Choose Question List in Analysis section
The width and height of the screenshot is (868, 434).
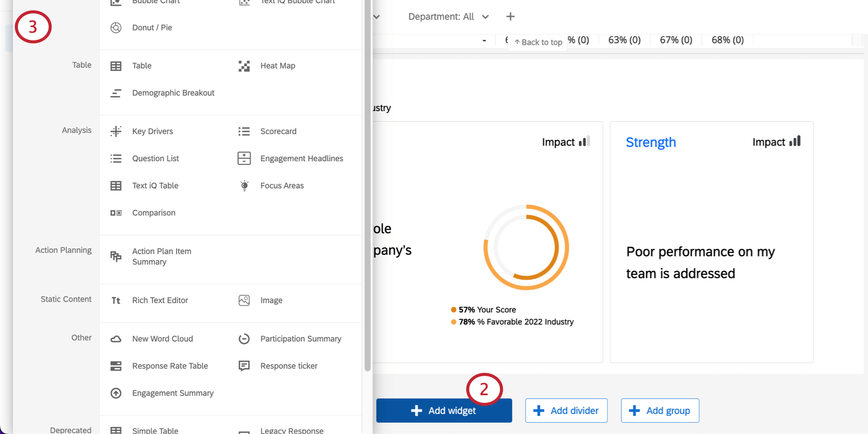[155, 158]
